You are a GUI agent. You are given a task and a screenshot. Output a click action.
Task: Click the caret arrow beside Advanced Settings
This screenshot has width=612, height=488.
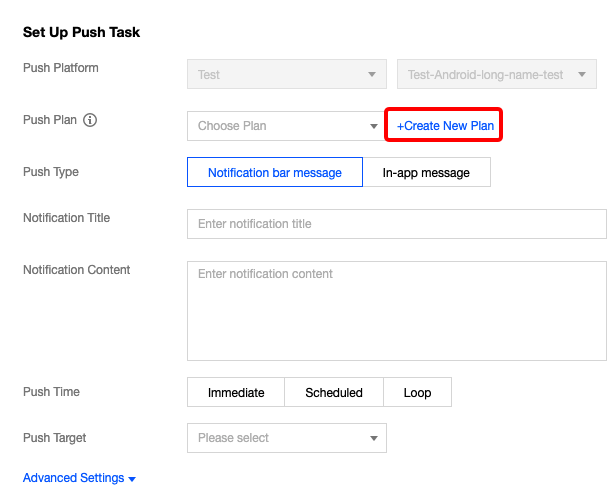(132, 479)
